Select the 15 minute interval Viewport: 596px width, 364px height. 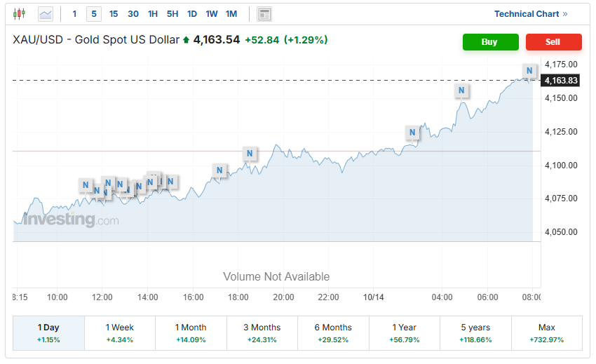[114, 13]
